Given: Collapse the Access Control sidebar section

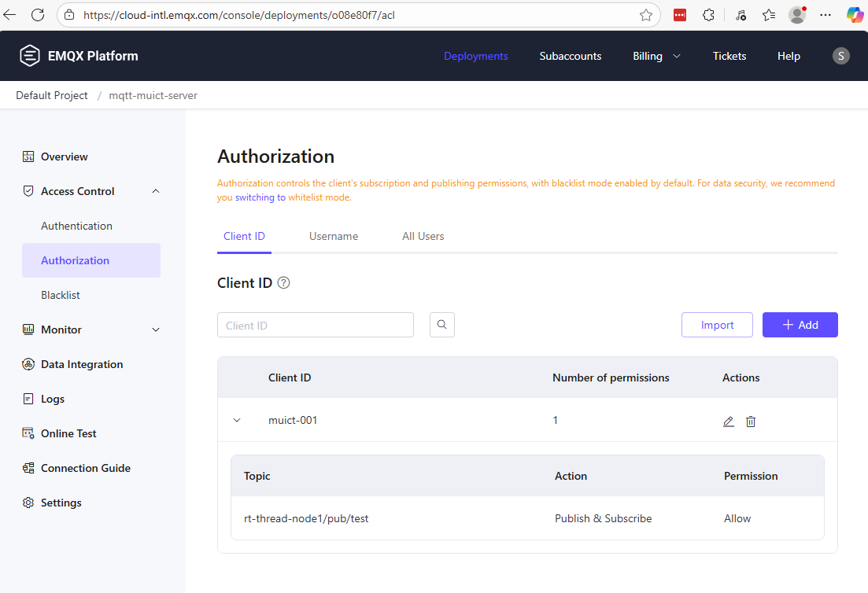Looking at the screenshot, I should coord(156,191).
